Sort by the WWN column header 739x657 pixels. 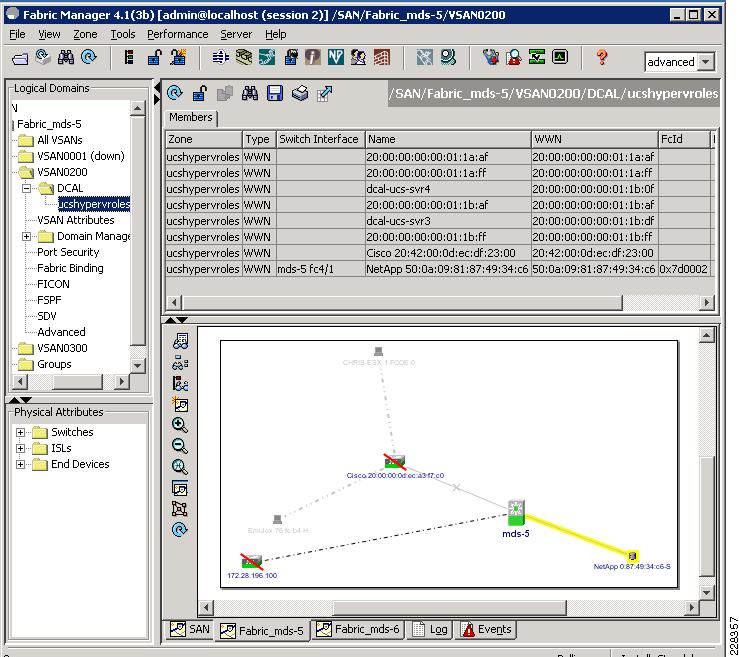594,140
